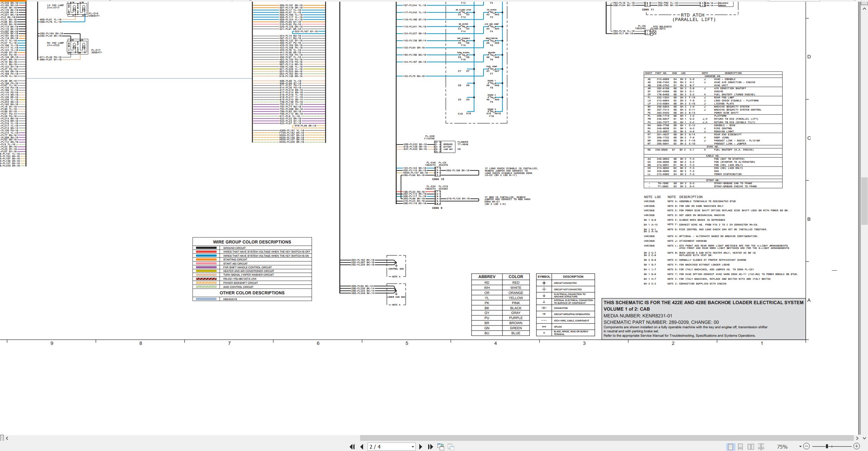Screen dimensions: 868x451
Task: Click the START AID CIRCUIT legend label
Action: [x=235, y=263]
